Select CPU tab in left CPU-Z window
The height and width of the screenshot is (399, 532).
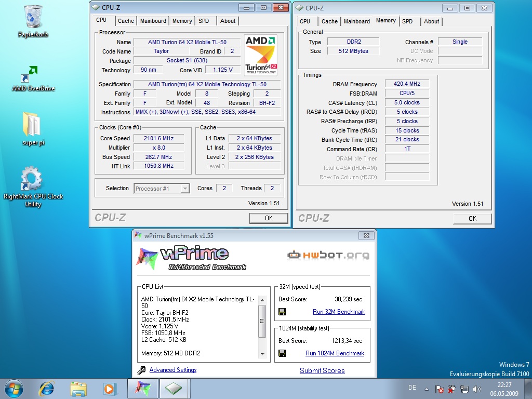pyautogui.click(x=101, y=20)
